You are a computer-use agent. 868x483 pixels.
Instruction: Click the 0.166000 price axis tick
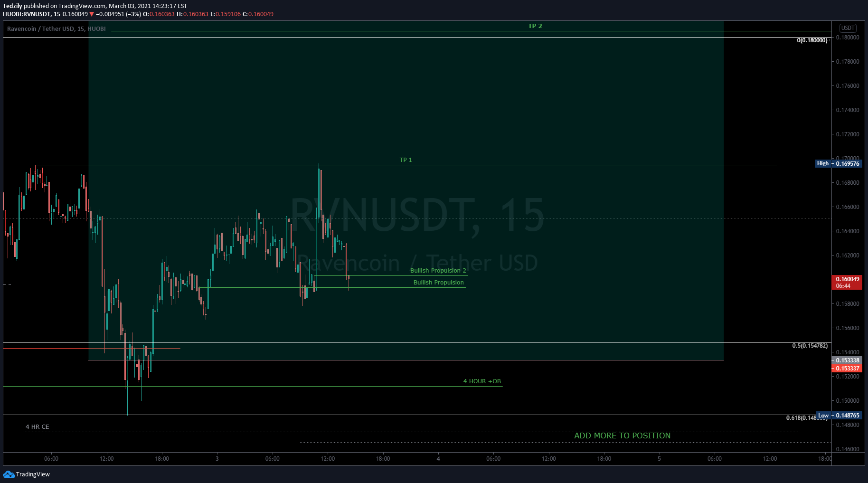click(848, 207)
